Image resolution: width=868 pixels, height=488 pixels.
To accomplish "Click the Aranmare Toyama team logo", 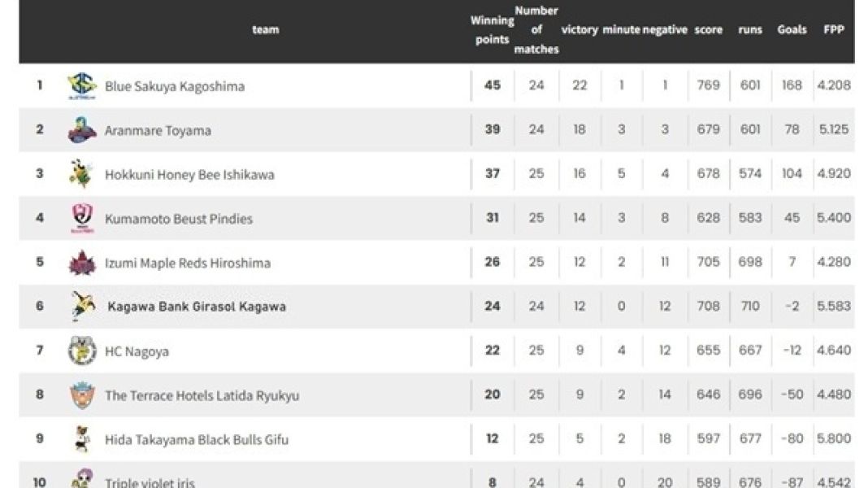I will point(81,130).
